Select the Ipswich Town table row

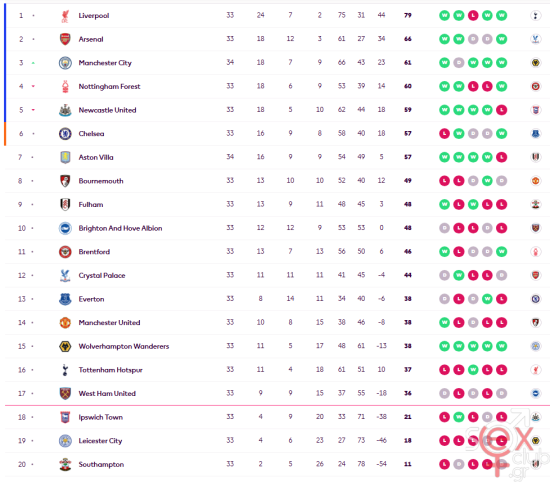tap(277, 417)
